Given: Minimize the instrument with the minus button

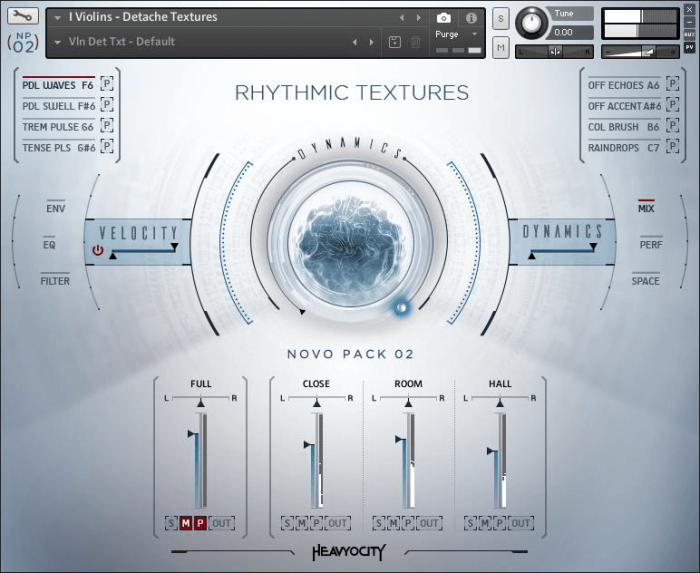Looking at the screenshot, I should click(689, 22).
